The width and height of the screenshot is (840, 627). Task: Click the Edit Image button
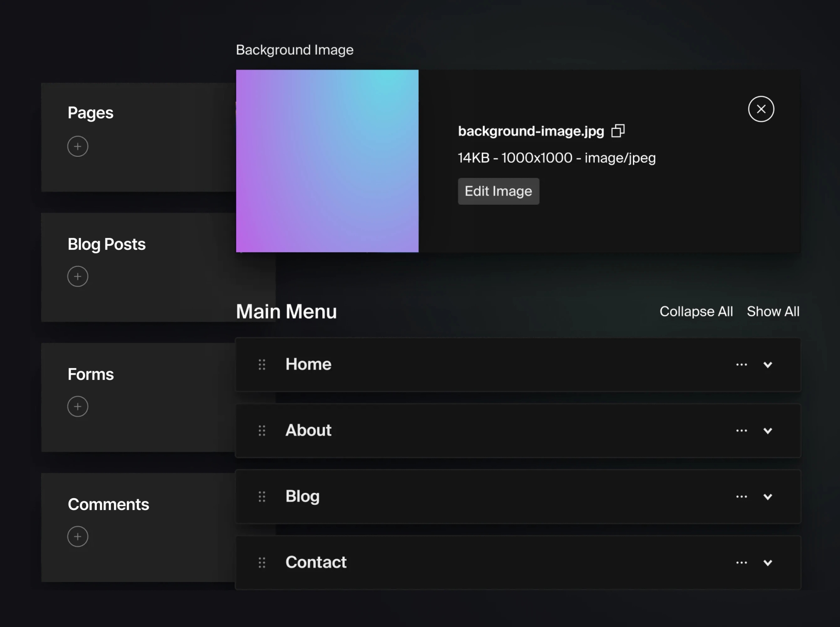click(498, 191)
